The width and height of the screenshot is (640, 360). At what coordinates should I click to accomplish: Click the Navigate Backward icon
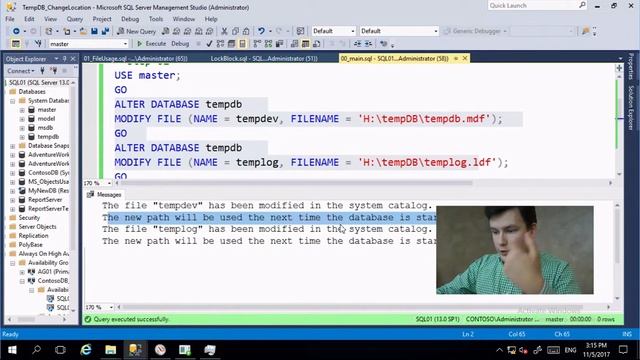tap(16, 31)
